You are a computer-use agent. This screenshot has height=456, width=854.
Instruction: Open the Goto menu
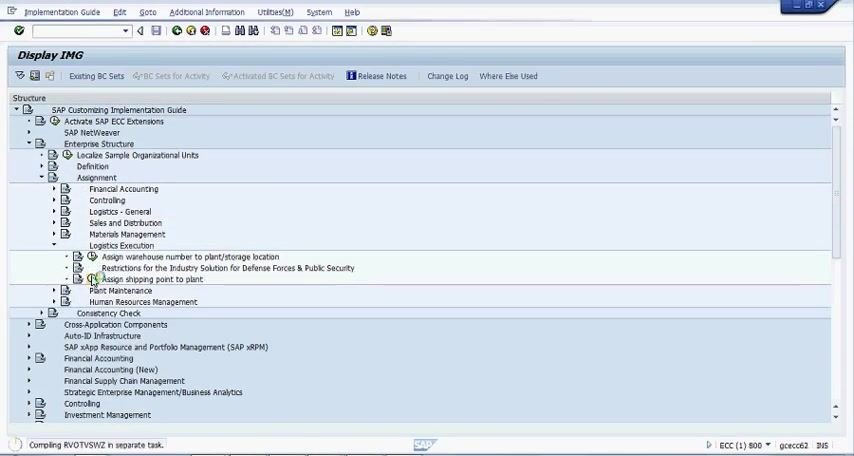click(148, 12)
